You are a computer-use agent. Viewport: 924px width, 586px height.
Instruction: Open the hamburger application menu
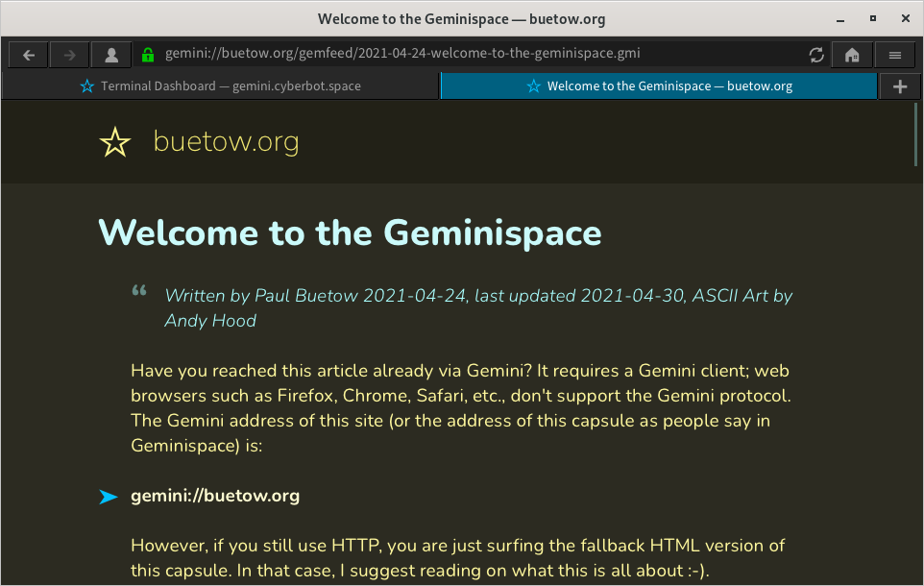coord(895,55)
